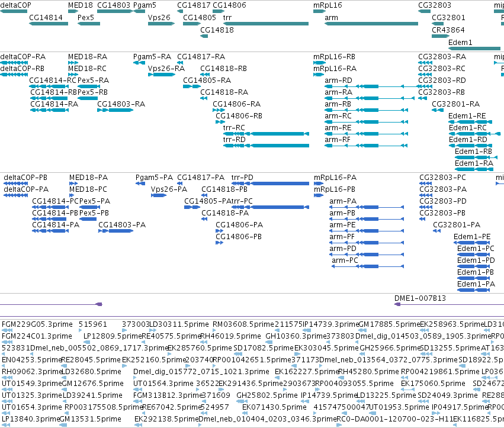The image size is (504, 428).
Task: Click EST RH09062.3prime
Action: coord(31,372)
